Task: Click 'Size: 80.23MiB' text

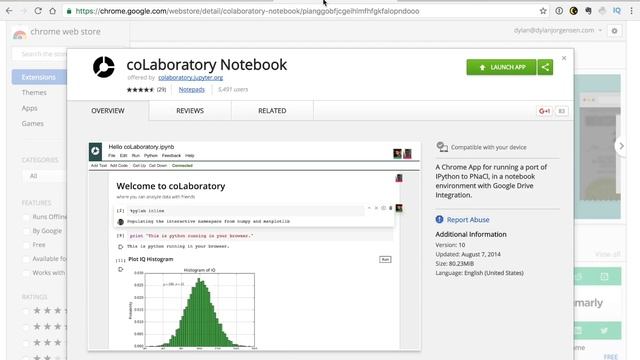Action: click(x=455, y=264)
